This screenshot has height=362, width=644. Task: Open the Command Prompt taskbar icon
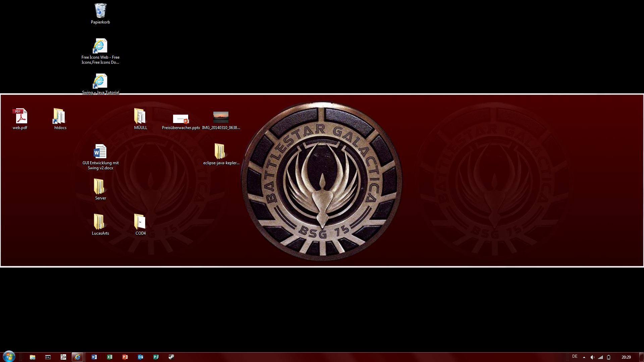point(48,357)
